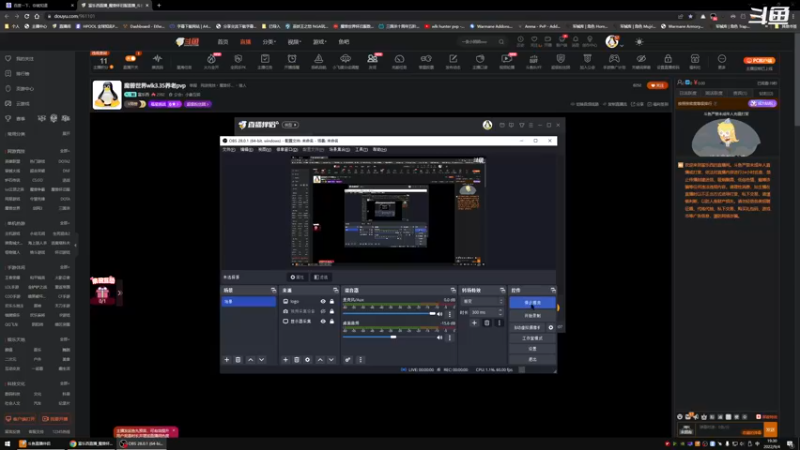Click highlighted blue streaming button in Controls
The height and width of the screenshot is (450, 800).
532,303
